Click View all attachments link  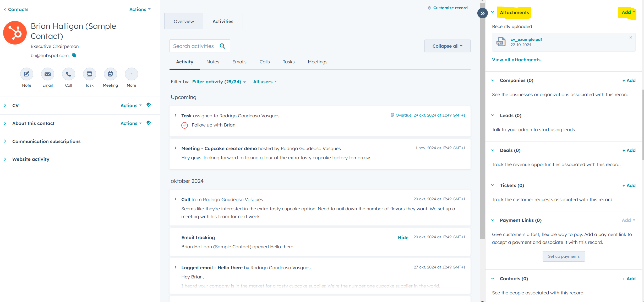(516, 60)
